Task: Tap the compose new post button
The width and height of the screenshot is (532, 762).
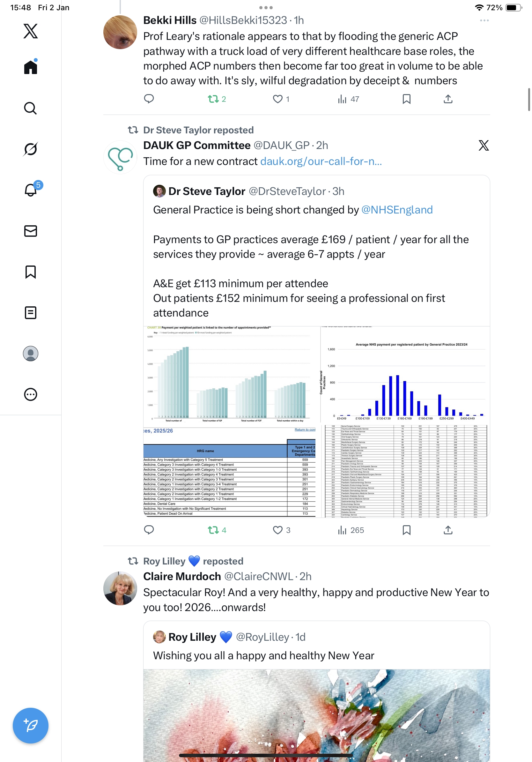Action: pyautogui.click(x=31, y=725)
